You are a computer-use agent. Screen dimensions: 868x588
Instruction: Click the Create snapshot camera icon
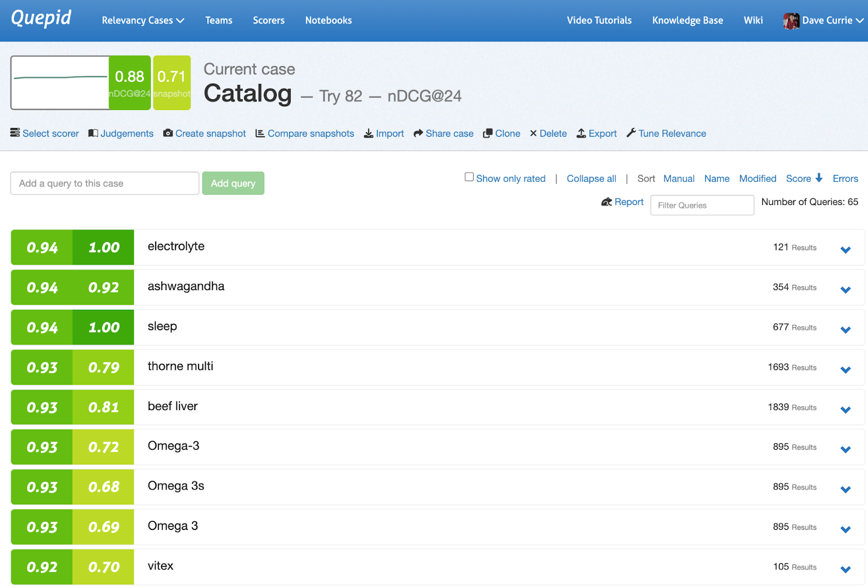click(x=168, y=133)
